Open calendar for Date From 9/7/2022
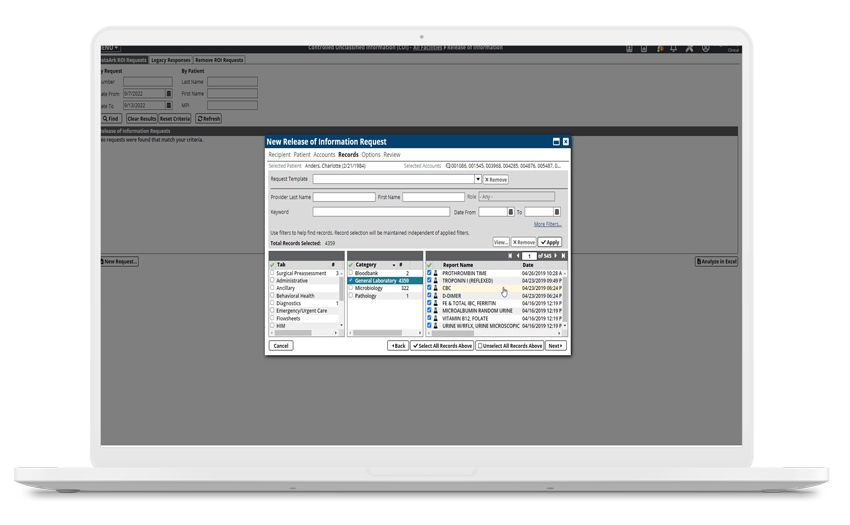 [169, 94]
